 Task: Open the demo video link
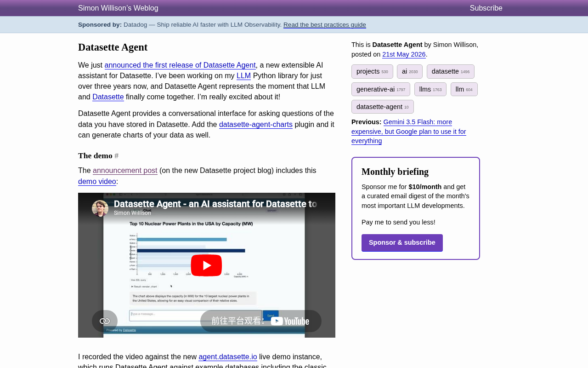[x=97, y=182]
